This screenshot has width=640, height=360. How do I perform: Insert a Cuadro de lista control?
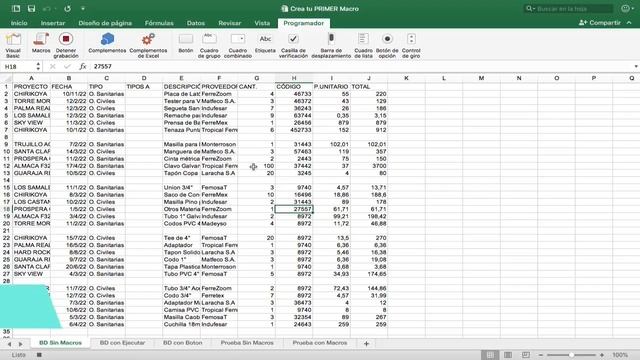pos(363,45)
